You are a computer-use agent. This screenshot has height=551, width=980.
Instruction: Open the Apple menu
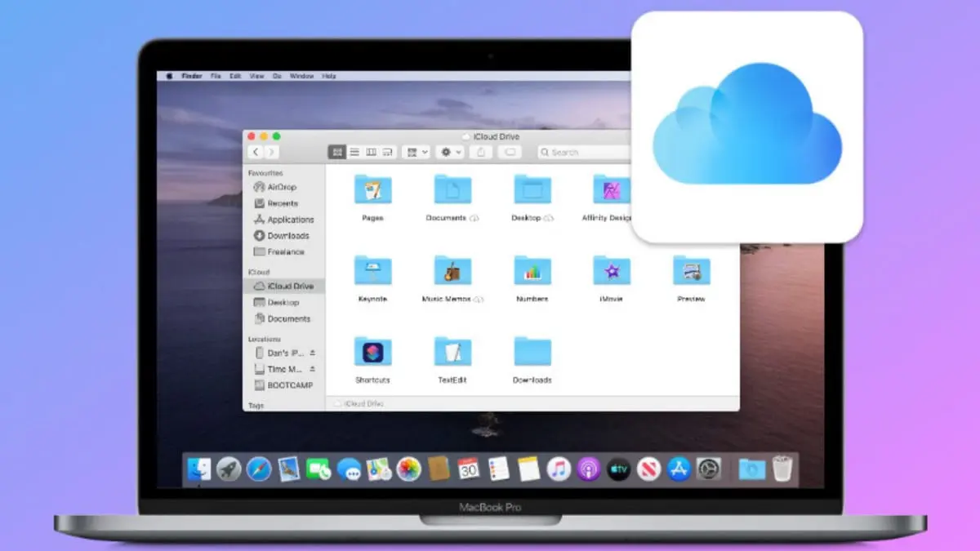pyautogui.click(x=170, y=76)
